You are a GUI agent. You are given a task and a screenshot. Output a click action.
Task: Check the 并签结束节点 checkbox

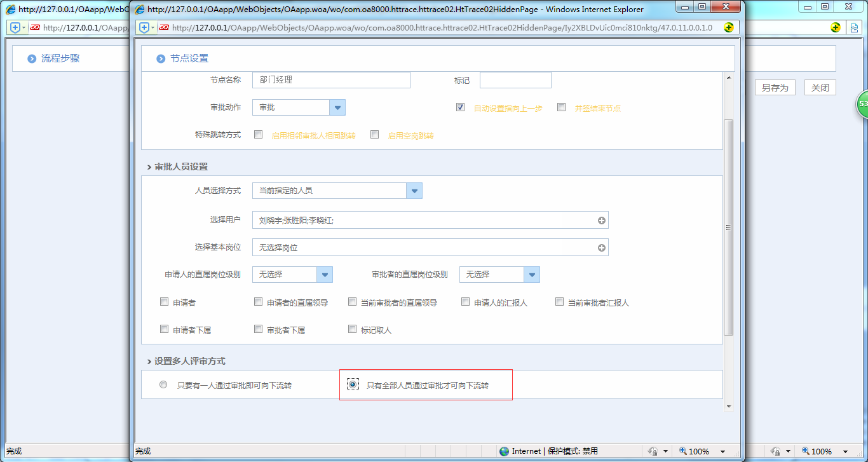click(561, 107)
